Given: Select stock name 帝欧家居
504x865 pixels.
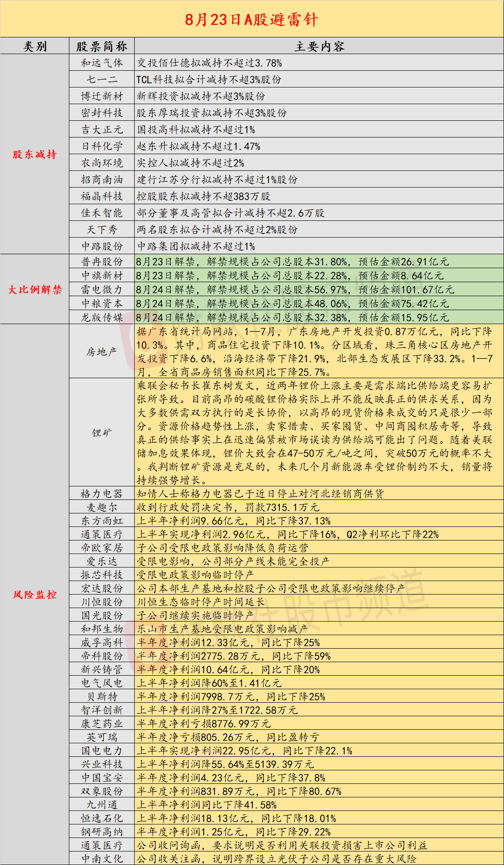Looking at the screenshot, I should click(102, 548).
